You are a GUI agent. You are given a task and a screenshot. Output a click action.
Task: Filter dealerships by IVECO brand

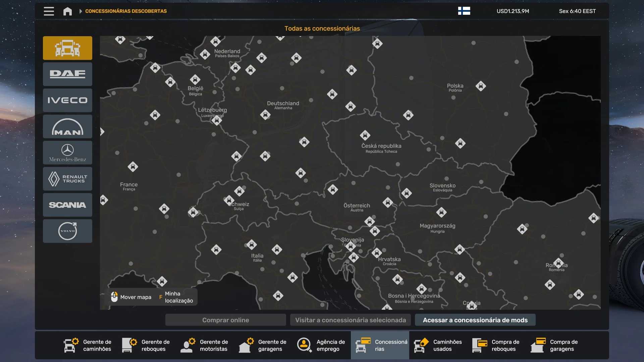[x=67, y=100]
